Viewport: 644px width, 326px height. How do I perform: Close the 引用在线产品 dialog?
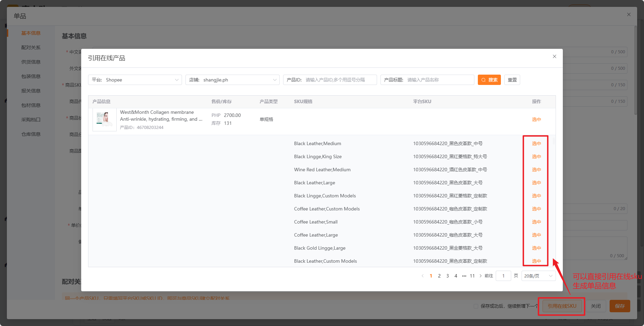(x=554, y=56)
